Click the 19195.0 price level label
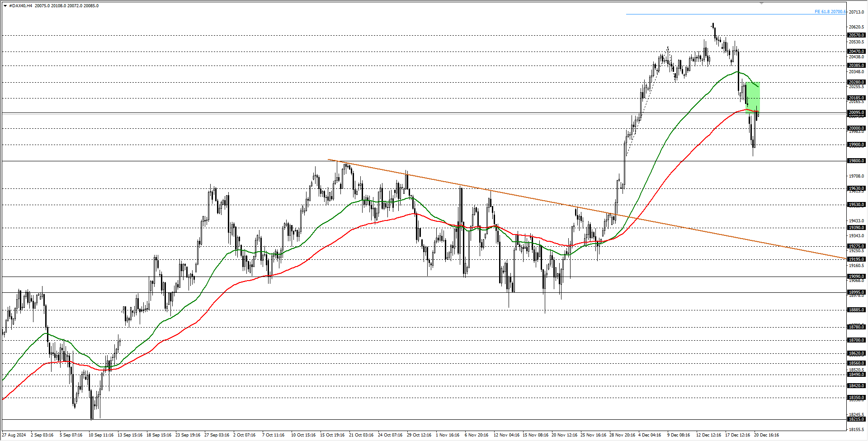 point(856,259)
